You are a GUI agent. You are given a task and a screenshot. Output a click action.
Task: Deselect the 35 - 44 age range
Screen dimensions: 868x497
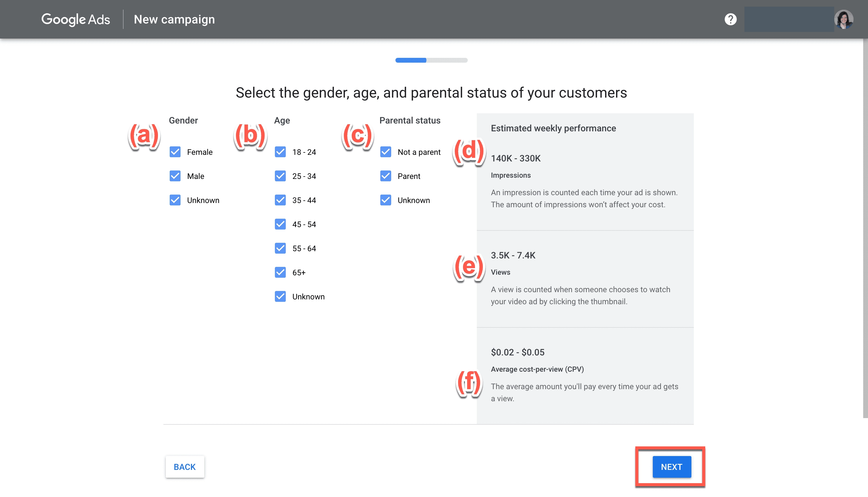tap(280, 200)
